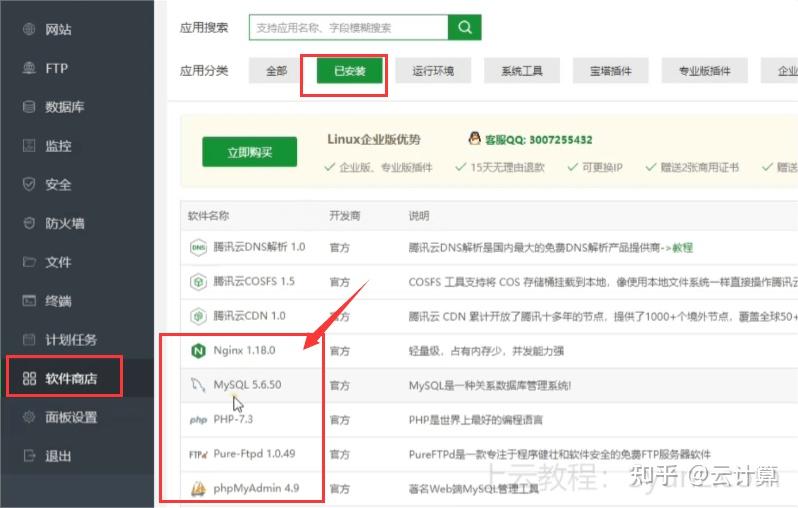Select the 全部 category tab

[x=276, y=71]
